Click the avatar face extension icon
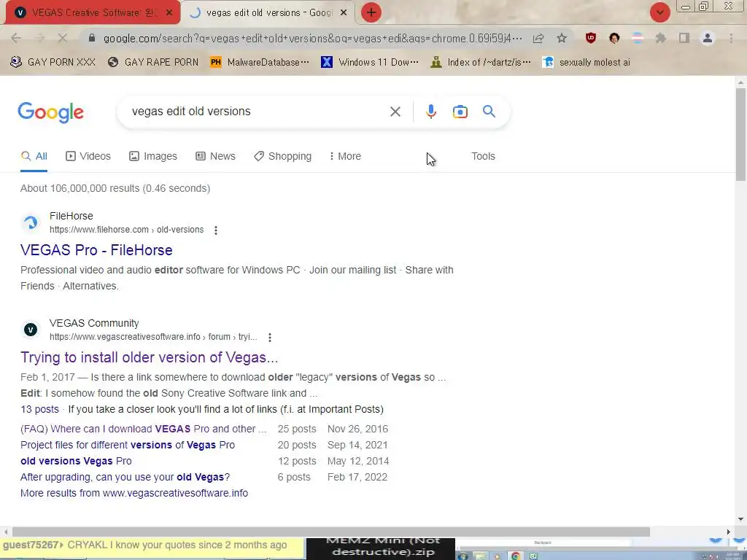The width and height of the screenshot is (747, 560). tap(614, 38)
